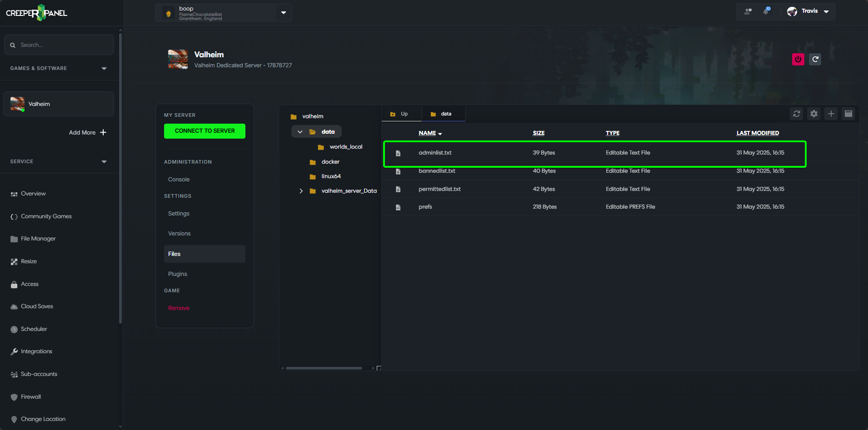
Task: Open the boop server selector dropdown
Action: pos(283,13)
